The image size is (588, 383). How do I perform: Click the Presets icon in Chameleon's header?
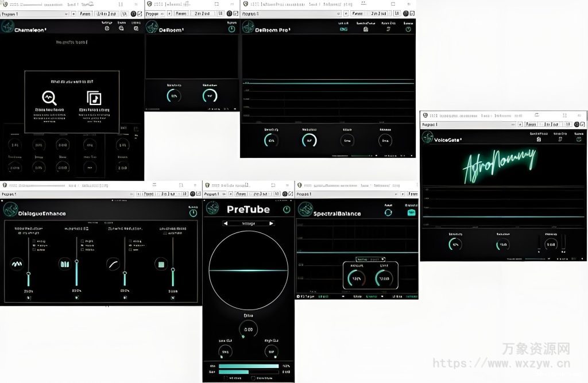click(121, 28)
